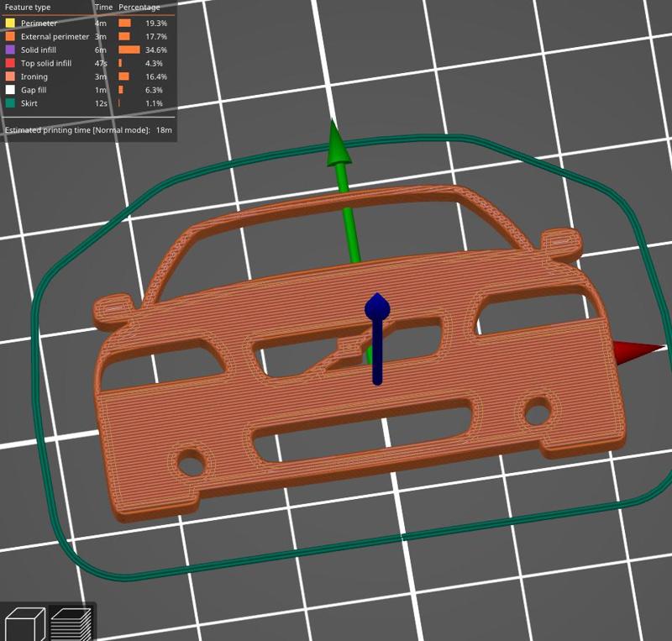Click the red X-axis arrow tip
This screenshot has width=672, height=641.
638,352
